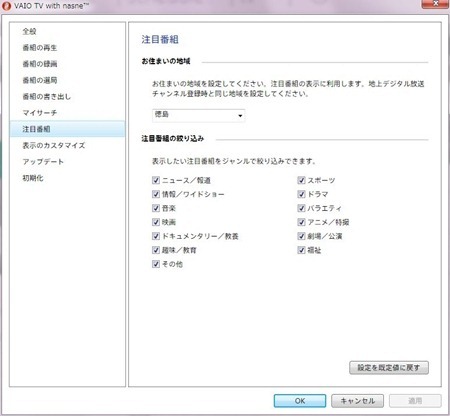Toggle the ニュース／報道 checkbox
This screenshot has height=416, width=450.
click(x=156, y=180)
